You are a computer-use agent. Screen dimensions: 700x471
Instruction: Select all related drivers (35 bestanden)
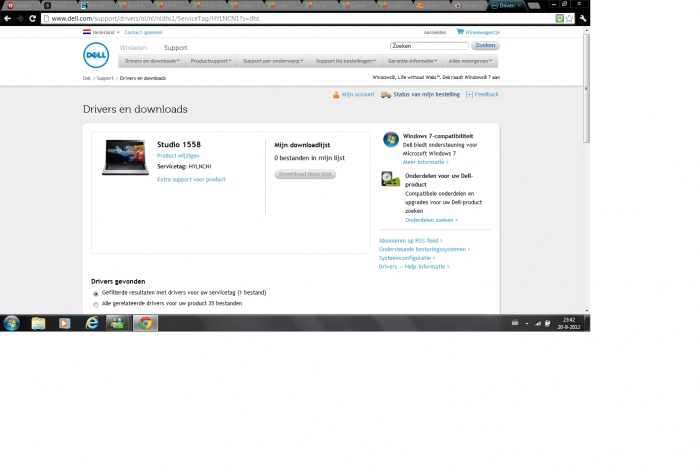96,304
